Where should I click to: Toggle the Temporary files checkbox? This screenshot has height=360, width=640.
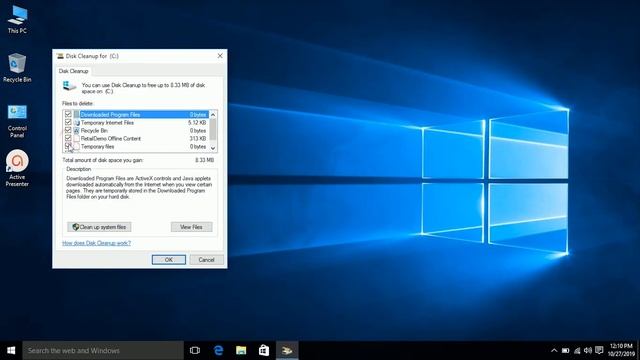(x=68, y=146)
